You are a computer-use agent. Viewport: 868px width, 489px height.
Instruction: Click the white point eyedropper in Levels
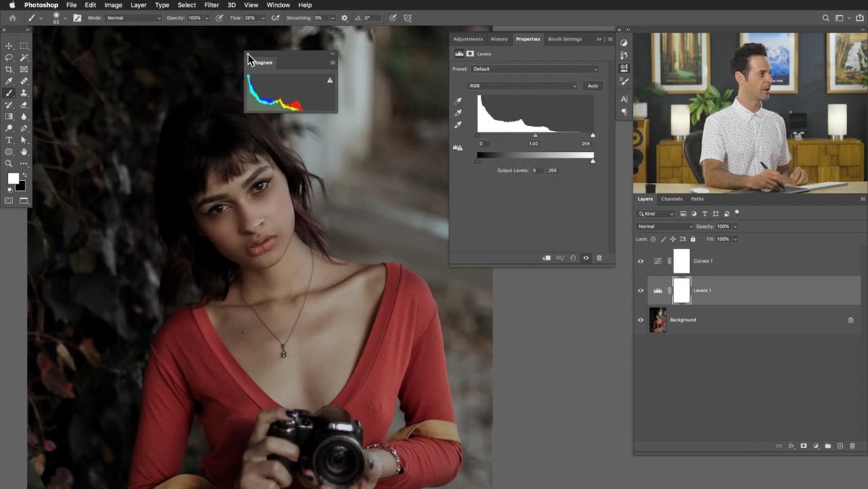(458, 124)
